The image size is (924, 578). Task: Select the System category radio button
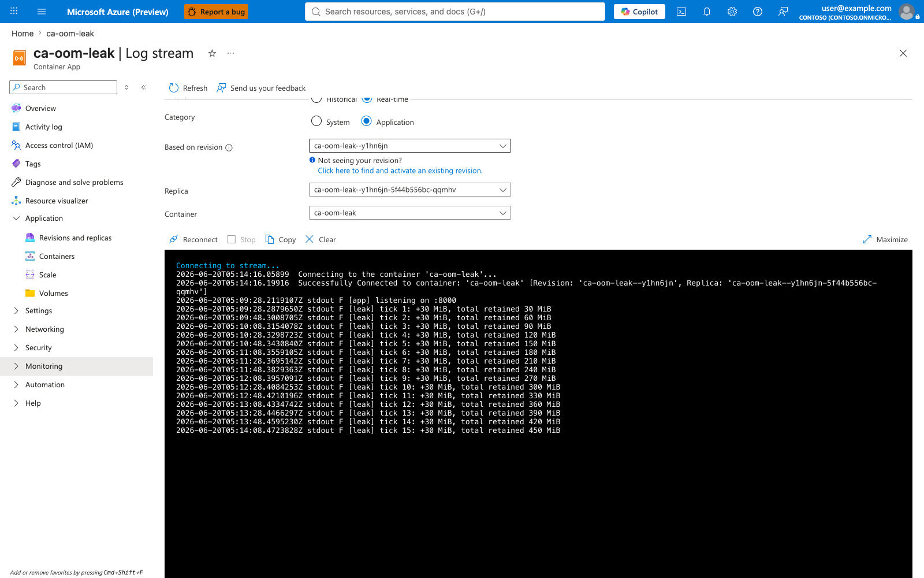316,121
